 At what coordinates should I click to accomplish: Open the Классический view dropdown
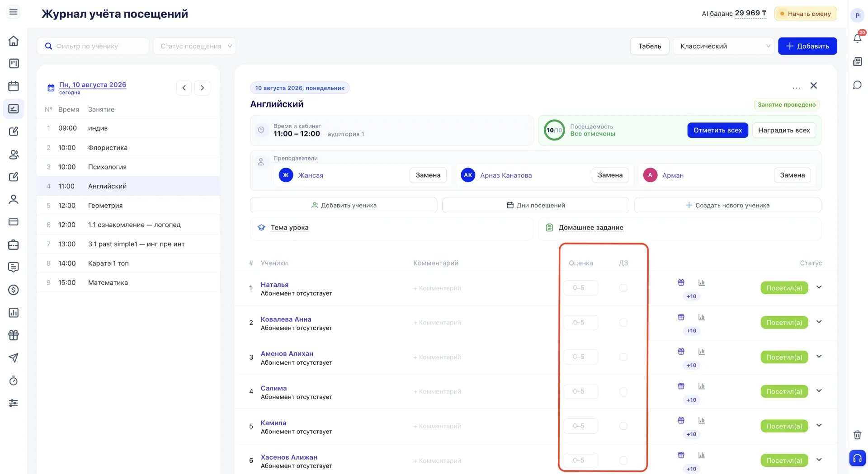point(724,46)
